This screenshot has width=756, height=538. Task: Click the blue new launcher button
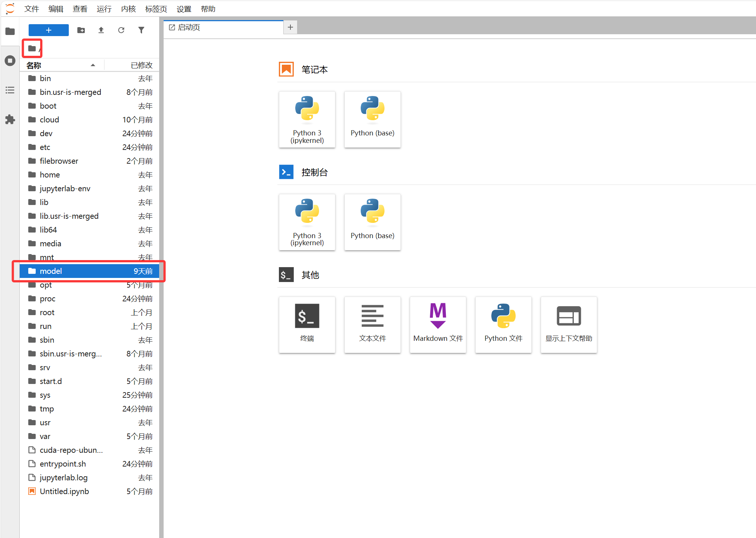coord(49,30)
